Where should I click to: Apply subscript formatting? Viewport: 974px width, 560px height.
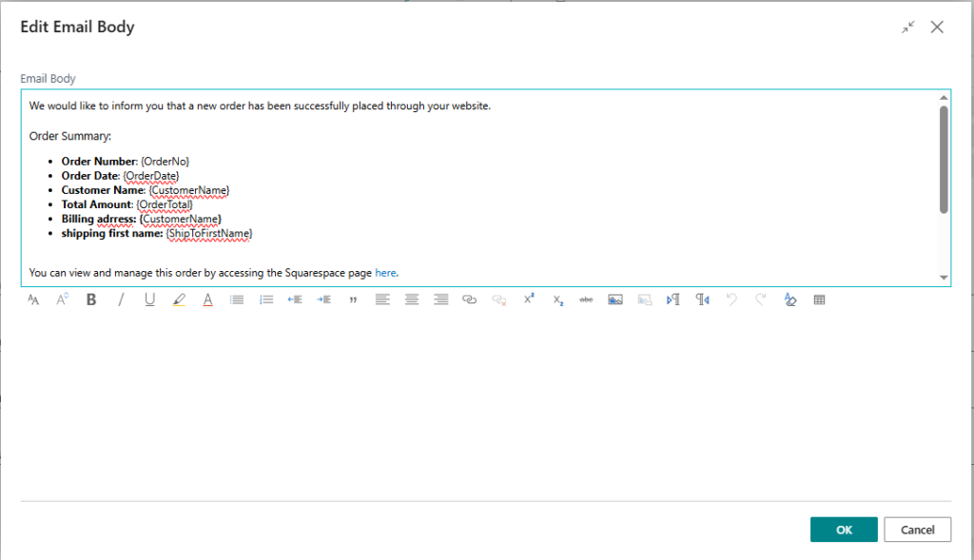[x=557, y=299]
